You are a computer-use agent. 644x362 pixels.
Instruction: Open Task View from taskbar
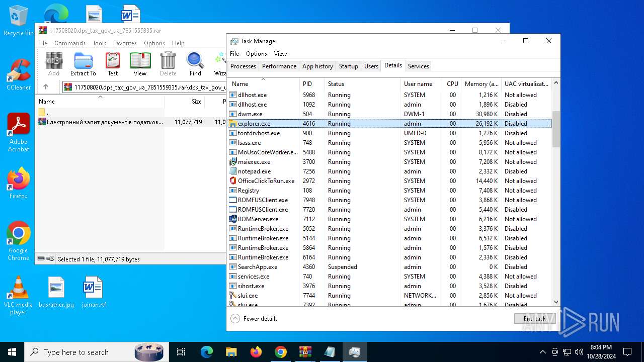(x=181, y=352)
